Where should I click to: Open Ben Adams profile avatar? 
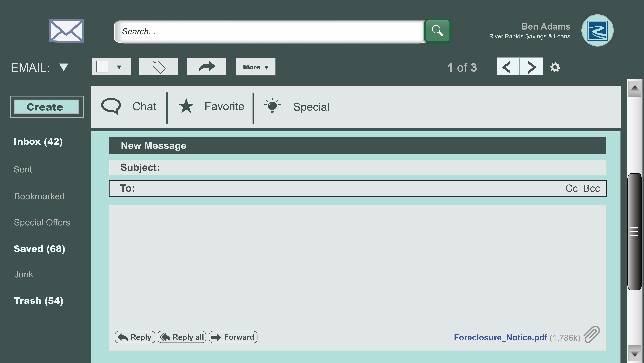(597, 30)
